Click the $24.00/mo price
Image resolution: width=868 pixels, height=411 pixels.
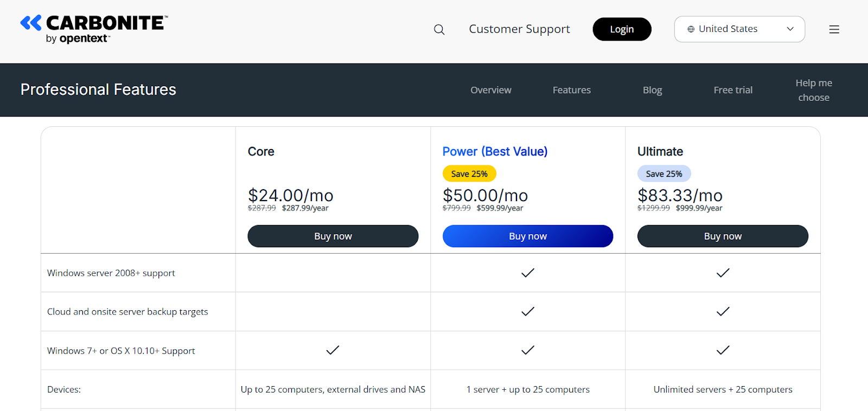290,195
